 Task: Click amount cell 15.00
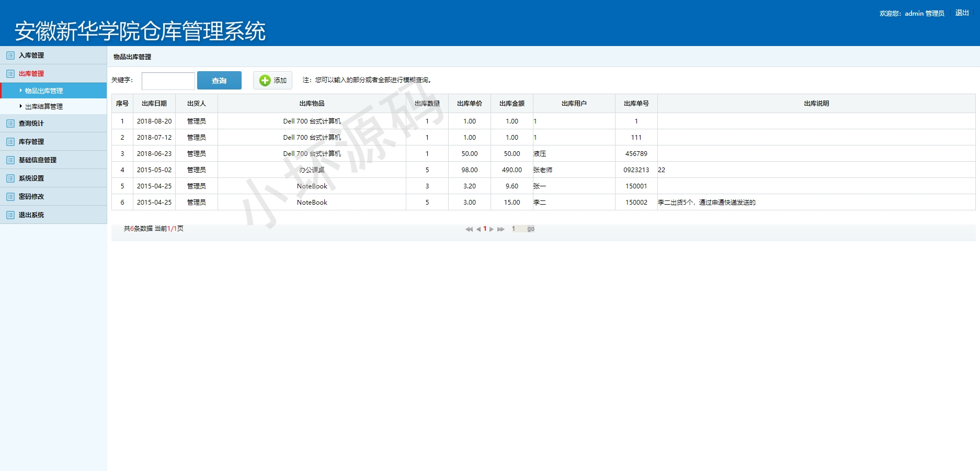(512, 203)
